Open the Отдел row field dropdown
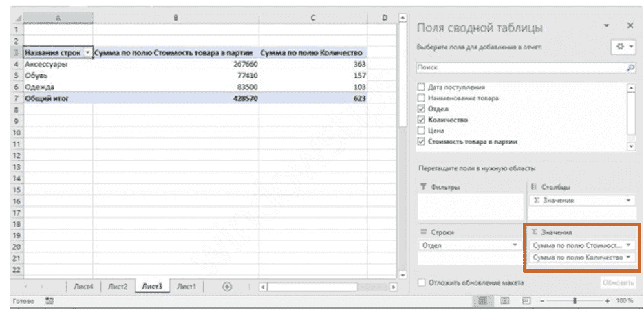This screenshot has width=644, height=312. [x=515, y=245]
